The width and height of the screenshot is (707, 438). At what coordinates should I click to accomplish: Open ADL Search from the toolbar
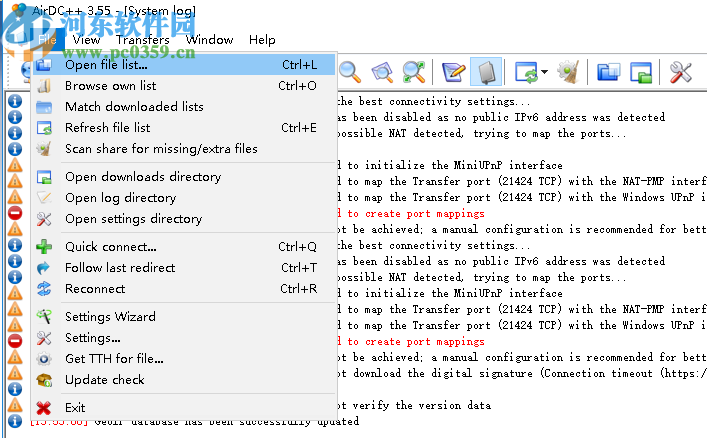[382, 72]
